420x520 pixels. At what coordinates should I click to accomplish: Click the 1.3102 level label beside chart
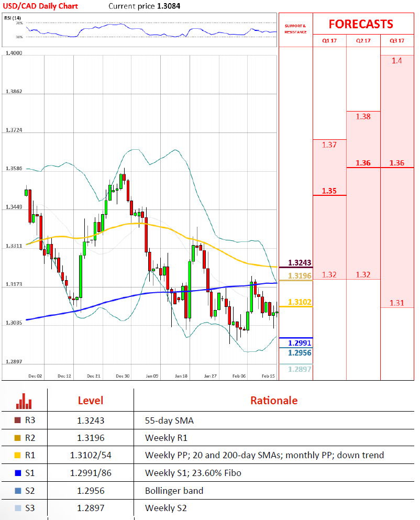300,302
